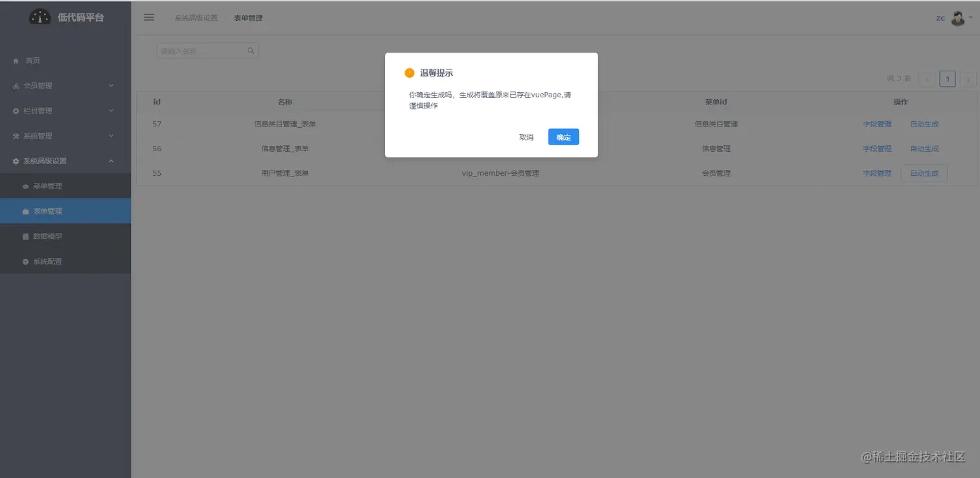Click the 栏目管理 column management icon
The height and width of the screenshot is (478, 980).
[x=16, y=110]
